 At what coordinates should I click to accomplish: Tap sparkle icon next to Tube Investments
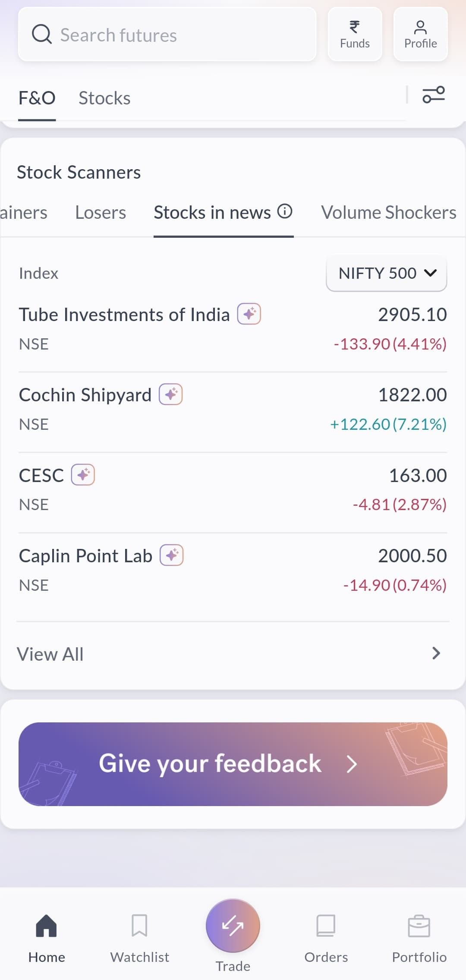[x=249, y=314]
